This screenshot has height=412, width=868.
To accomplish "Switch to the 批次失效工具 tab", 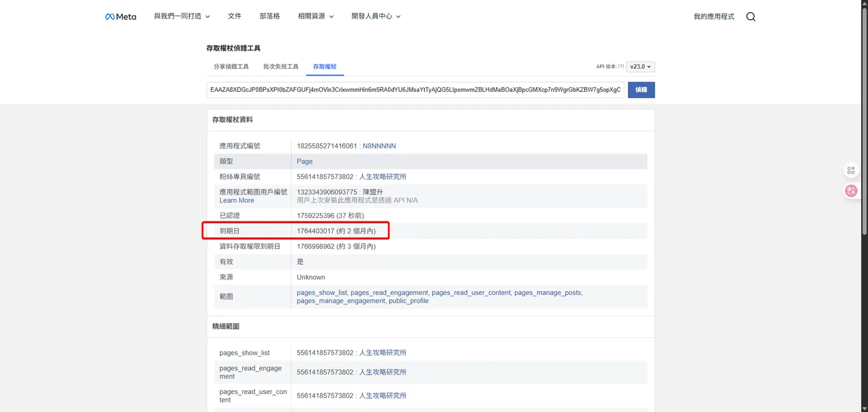I will [x=281, y=66].
